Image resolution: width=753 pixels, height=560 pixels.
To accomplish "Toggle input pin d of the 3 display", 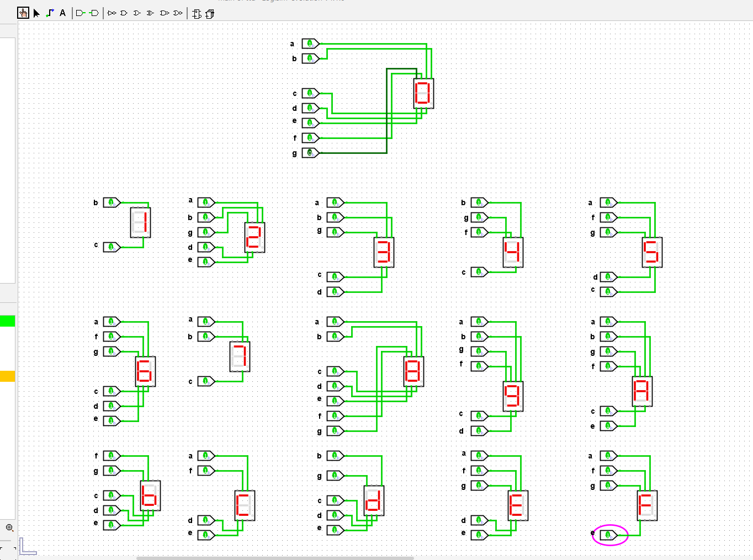I will 335,292.
